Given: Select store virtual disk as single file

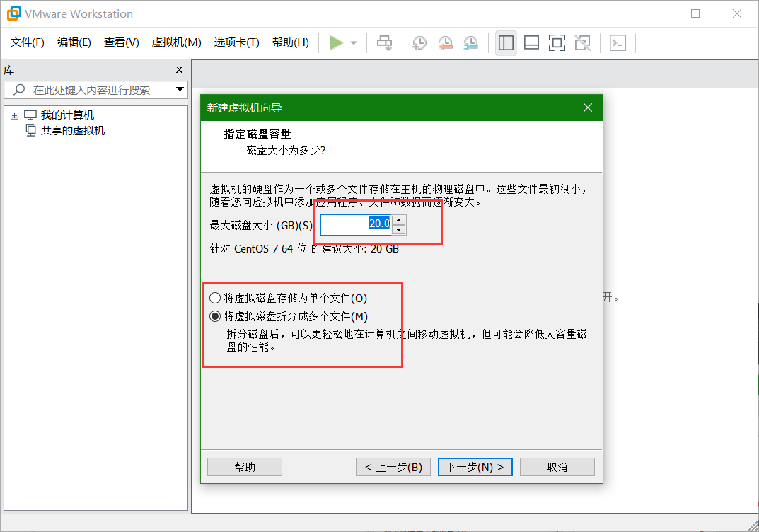Looking at the screenshot, I should [289, 298].
